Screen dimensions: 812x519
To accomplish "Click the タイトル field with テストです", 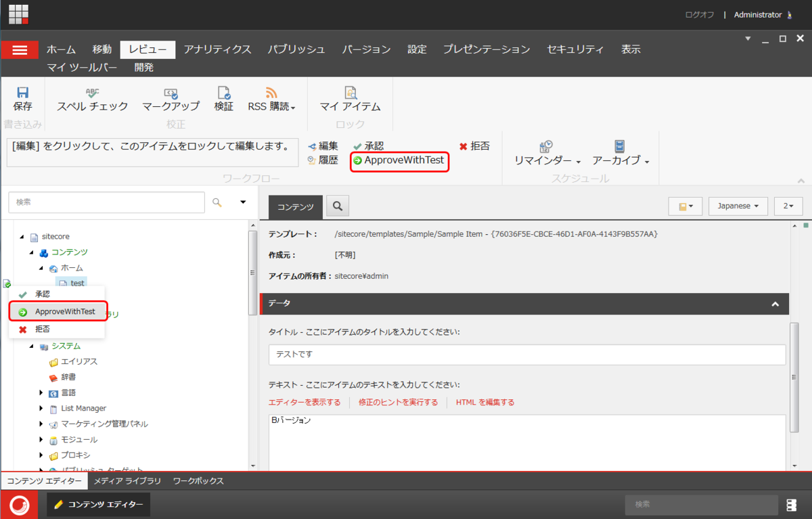I will coord(527,355).
